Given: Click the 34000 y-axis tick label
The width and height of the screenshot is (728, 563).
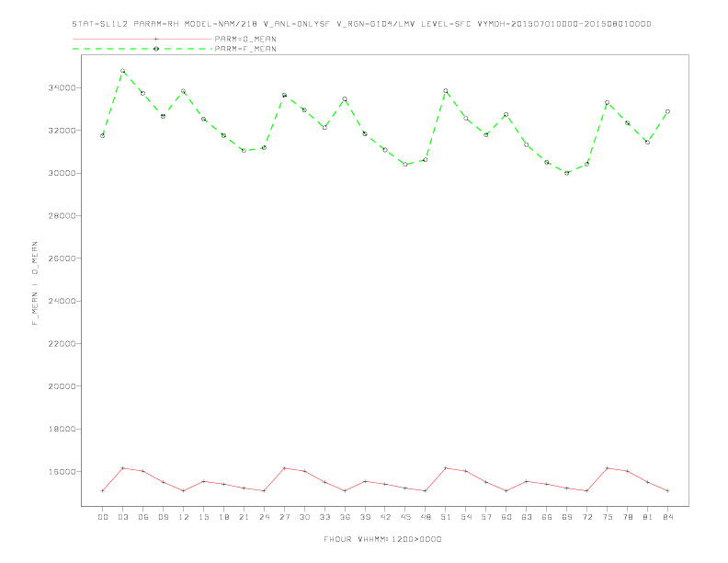Looking at the screenshot, I should (62, 87).
